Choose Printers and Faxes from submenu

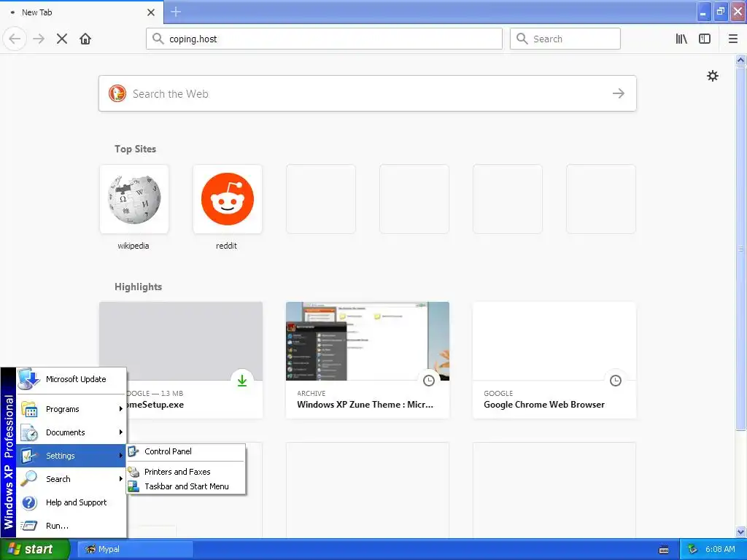[186, 472]
